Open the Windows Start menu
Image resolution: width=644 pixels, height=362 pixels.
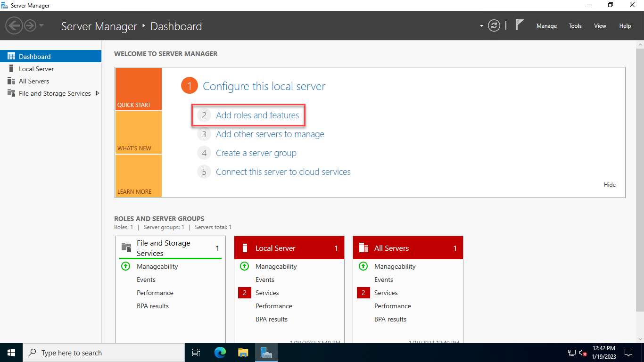[x=11, y=353]
